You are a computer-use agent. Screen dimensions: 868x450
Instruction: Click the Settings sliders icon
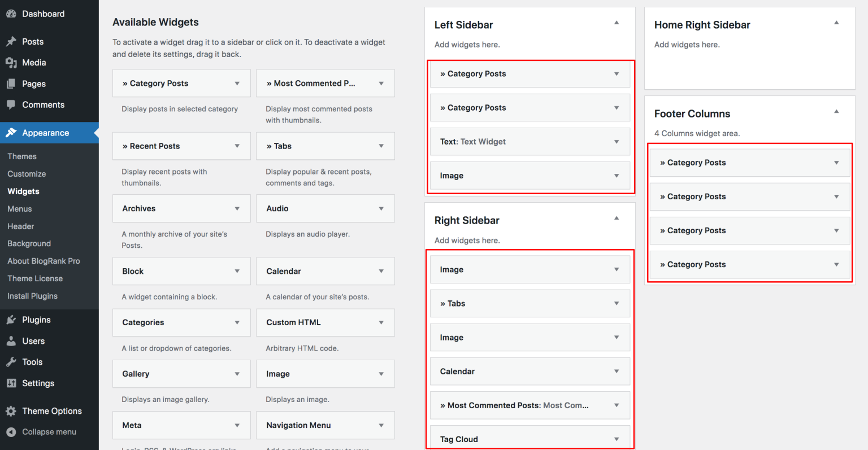click(x=11, y=383)
